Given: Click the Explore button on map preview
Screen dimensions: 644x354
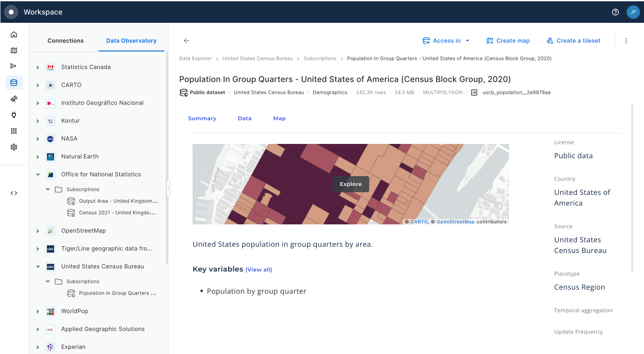Looking at the screenshot, I should point(351,184).
